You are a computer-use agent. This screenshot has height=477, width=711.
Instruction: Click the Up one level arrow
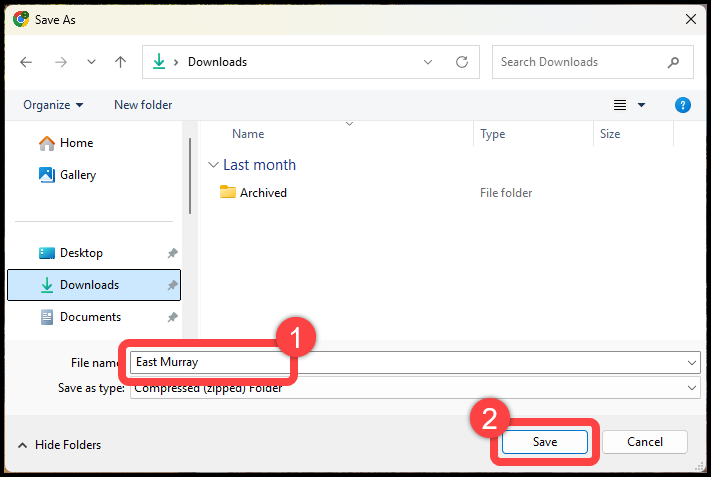(x=121, y=62)
